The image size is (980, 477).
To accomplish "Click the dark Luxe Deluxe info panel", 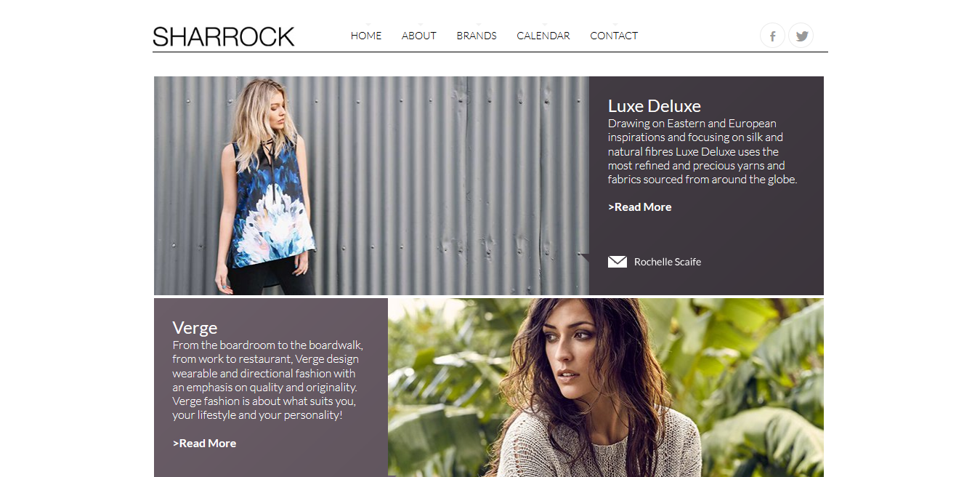I will pos(706,185).
